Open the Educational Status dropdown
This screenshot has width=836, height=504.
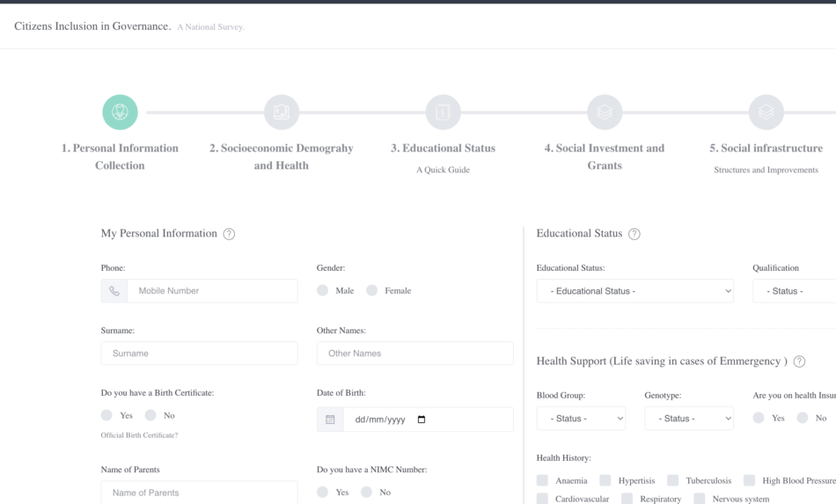coord(634,291)
